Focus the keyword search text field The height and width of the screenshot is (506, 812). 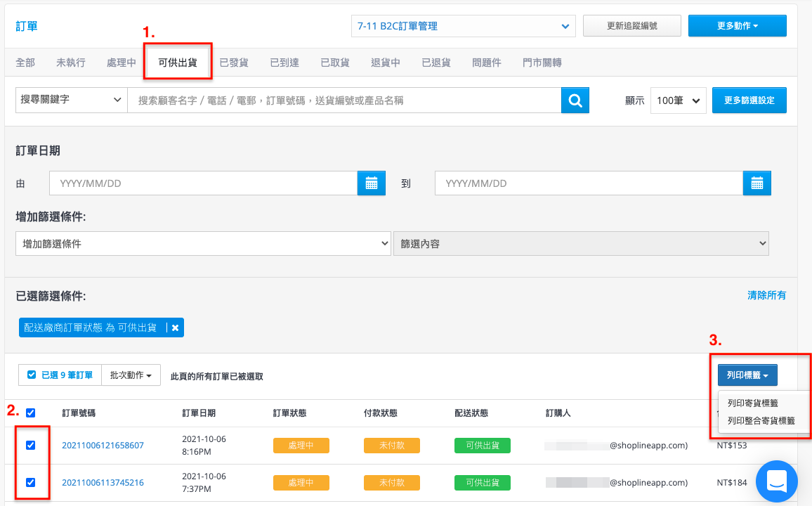(x=344, y=100)
